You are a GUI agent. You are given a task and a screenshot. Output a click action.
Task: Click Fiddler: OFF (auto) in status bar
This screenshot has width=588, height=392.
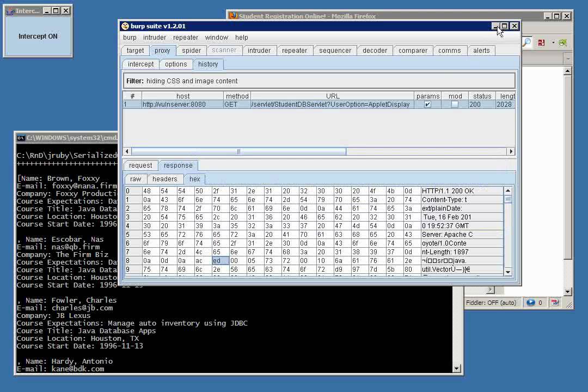click(491, 303)
